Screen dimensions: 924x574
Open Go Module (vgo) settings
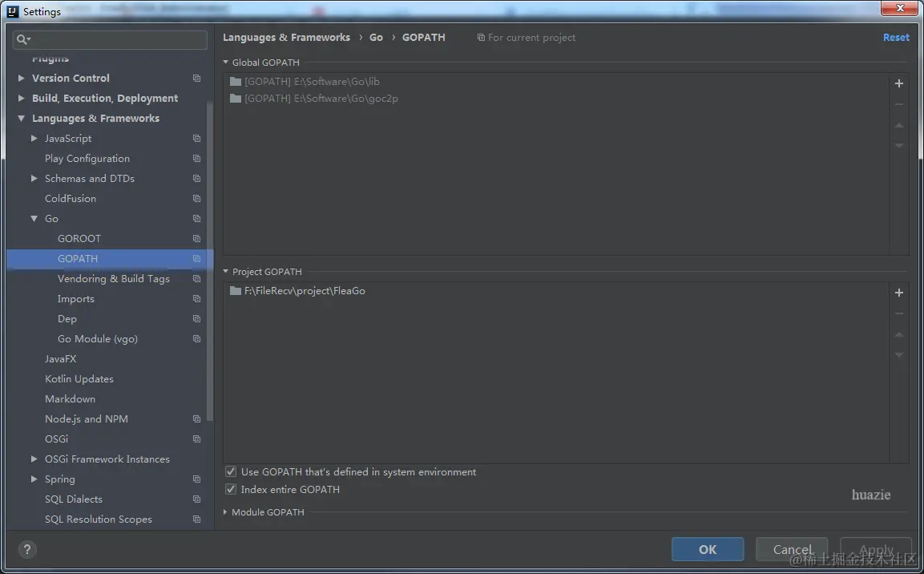tap(97, 339)
